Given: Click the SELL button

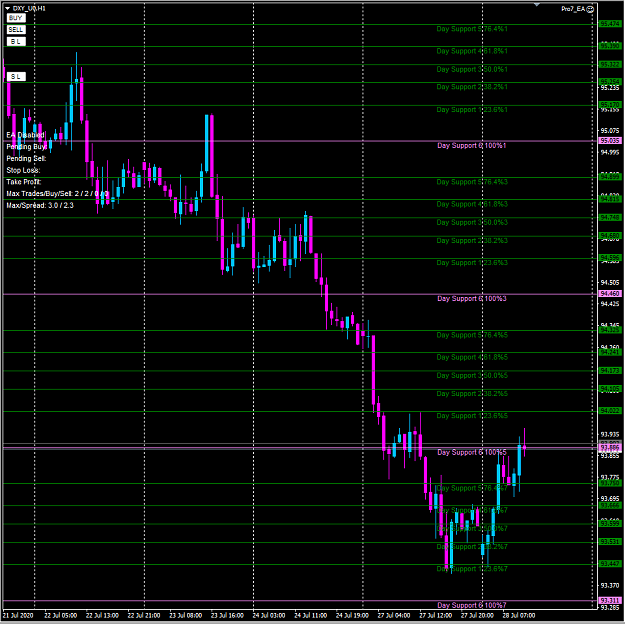Looking at the screenshot, I should [16, 30].
